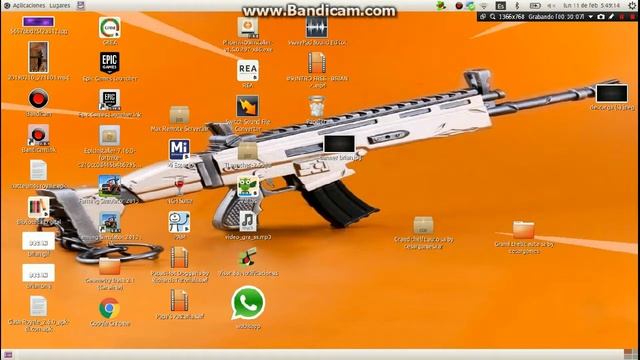Open the purple jpg image thumbnail

[38, 21]
